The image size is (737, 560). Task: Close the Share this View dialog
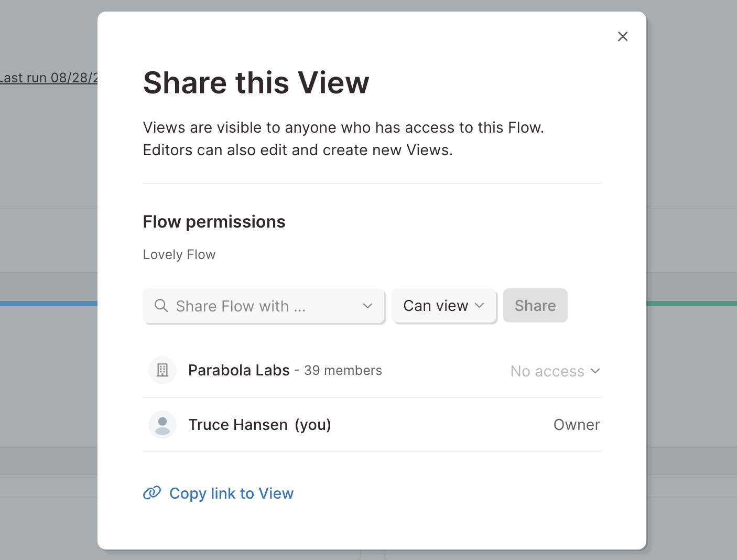coord(623,36)
